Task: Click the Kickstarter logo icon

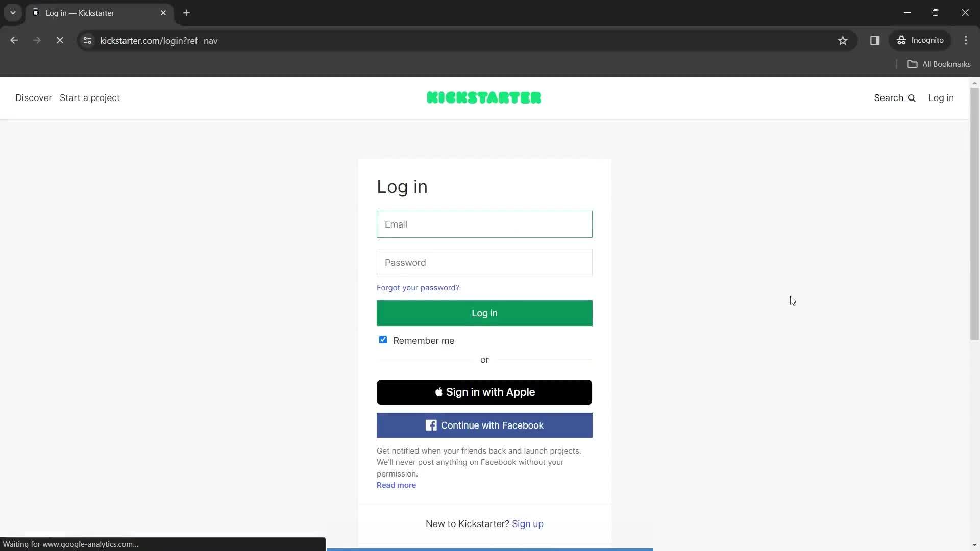Action: (x=484, y=97)
